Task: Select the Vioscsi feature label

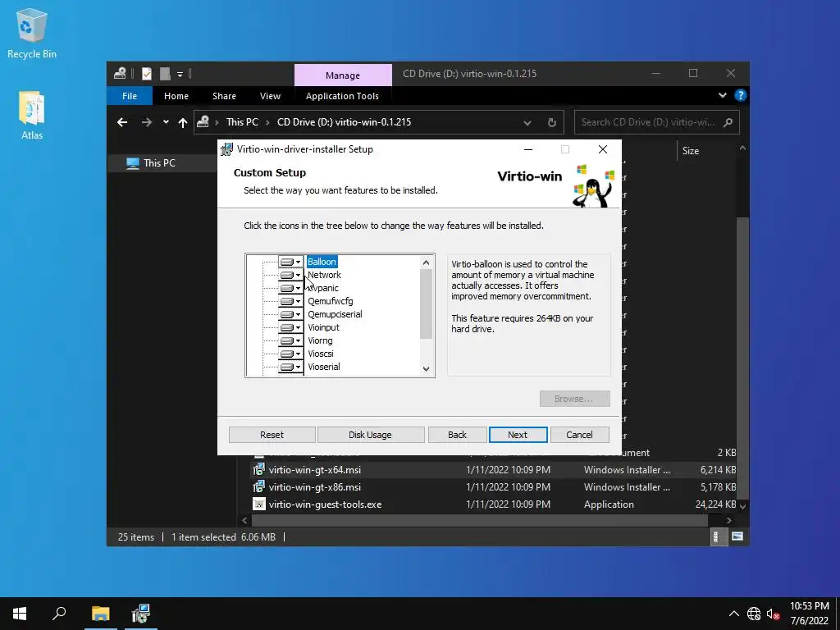Action: pyautogui.click(x=321, y=354)
